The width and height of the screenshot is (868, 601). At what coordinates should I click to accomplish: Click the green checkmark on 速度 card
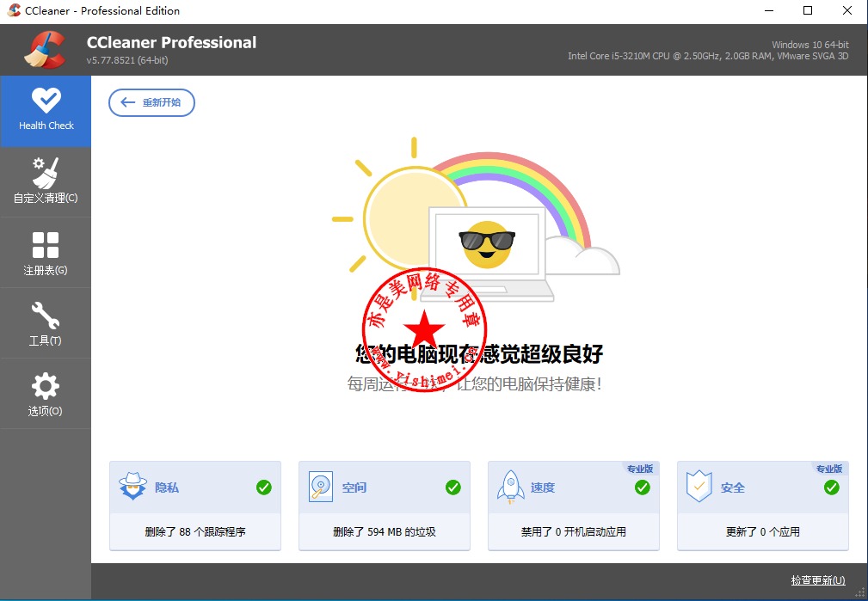[x=642, y=488]
